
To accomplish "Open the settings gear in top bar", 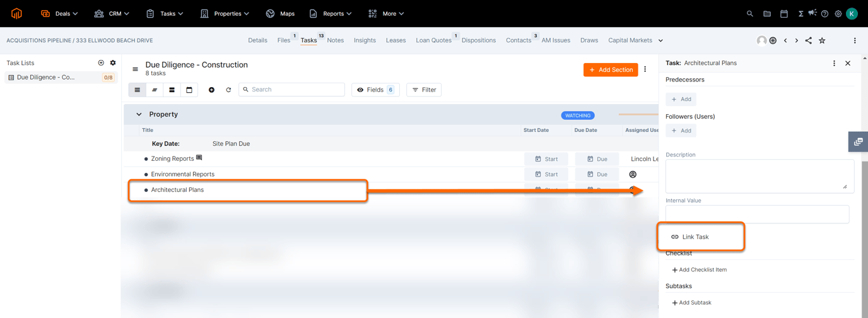I will point(838,13).
